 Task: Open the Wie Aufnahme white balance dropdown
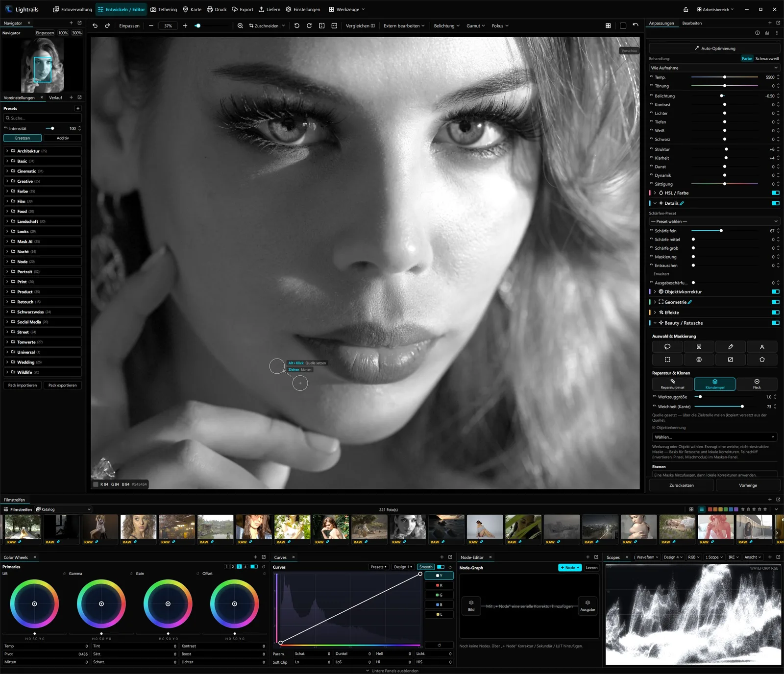(714, 68)
